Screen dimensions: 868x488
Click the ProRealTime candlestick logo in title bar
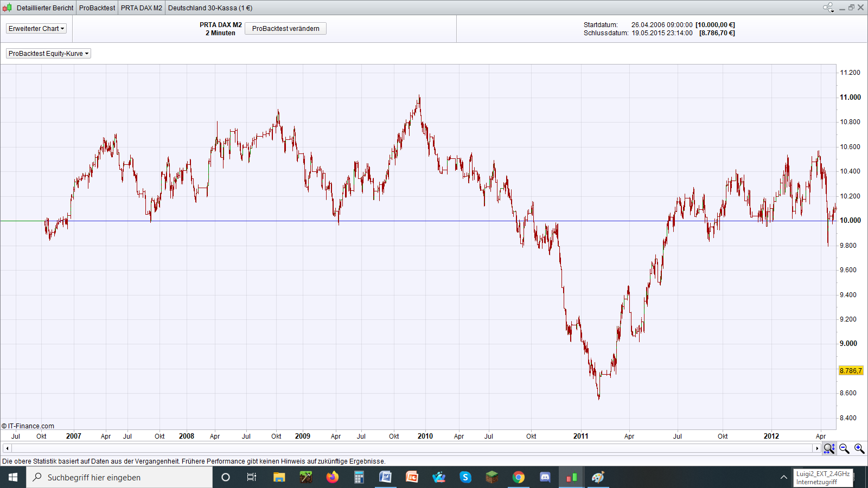tap(7, 8)
